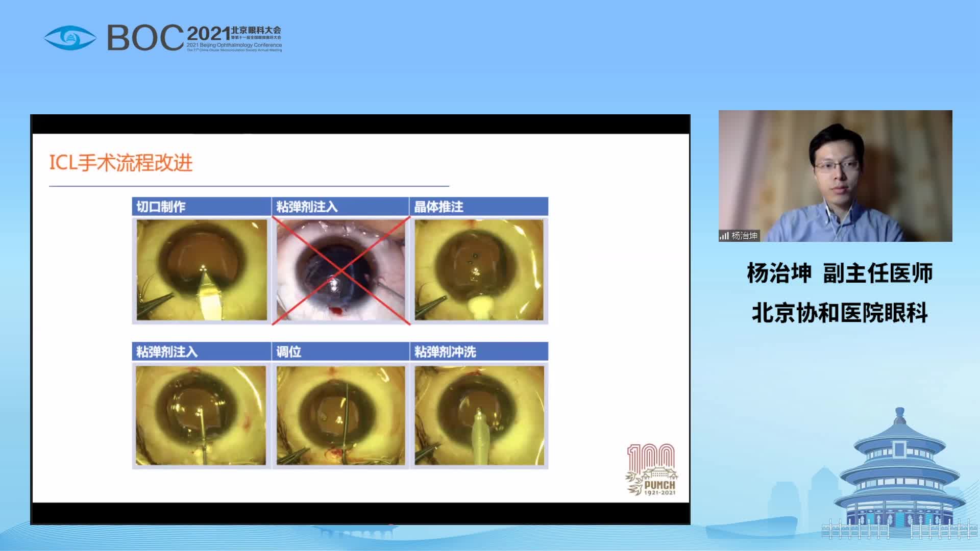Viewport: 980px width, 551px height.
Task: Click the 晶体推注 header label
Action: tap(438, 207)
